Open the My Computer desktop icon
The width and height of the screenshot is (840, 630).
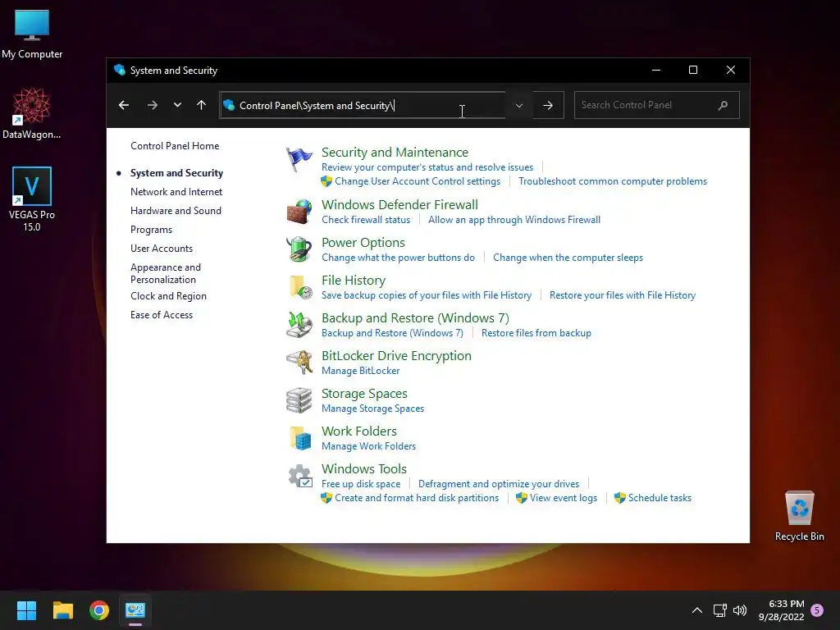[x=32, y=34]
